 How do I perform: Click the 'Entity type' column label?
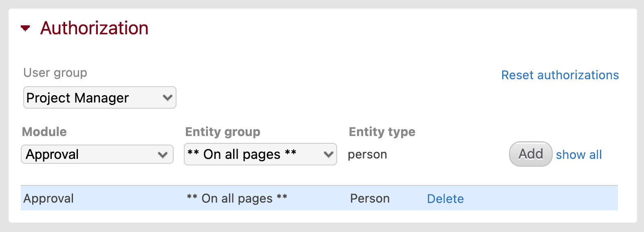pyautogui.click(x=382, y=132)
